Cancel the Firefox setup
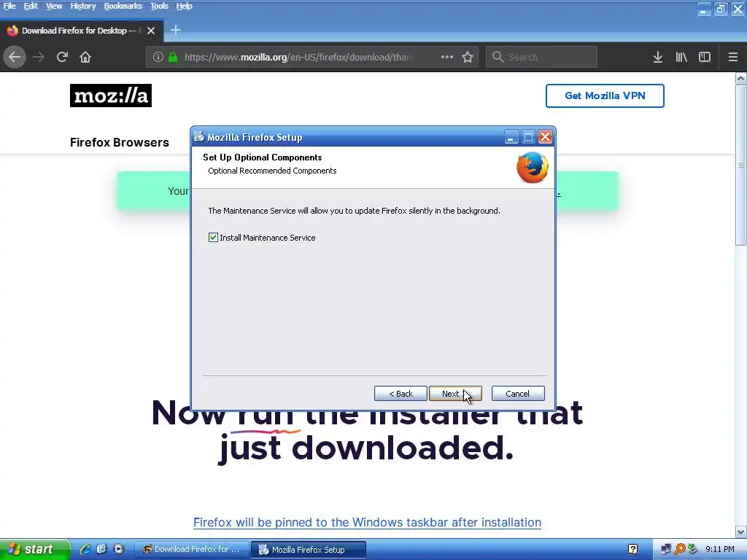 (518, 393)
